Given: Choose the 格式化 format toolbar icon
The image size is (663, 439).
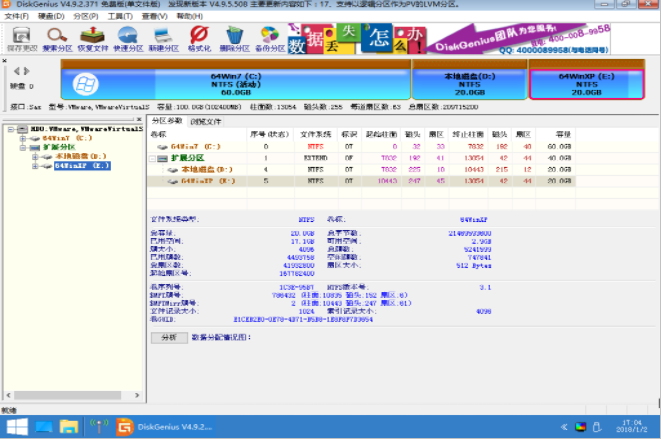Looking at the screenshot, I should (x=199, y=39).
